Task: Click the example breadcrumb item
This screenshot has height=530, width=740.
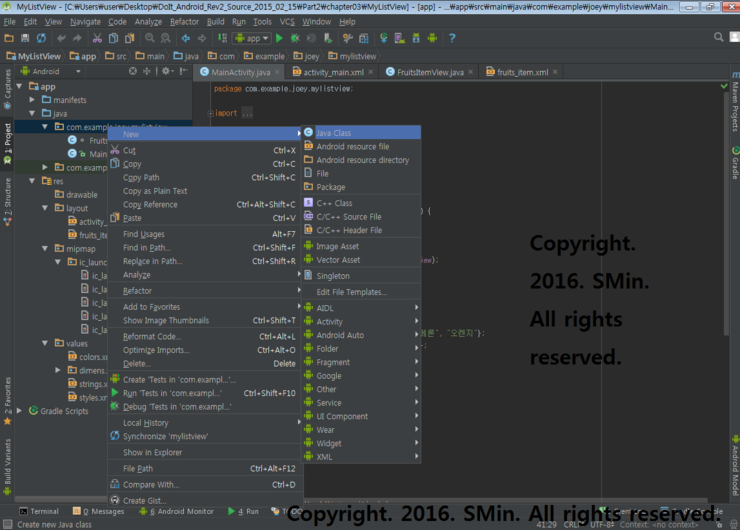Action: point(264,56)
